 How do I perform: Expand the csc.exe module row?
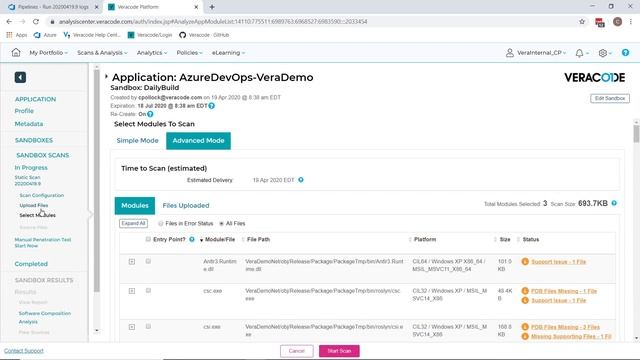(132, 291)
